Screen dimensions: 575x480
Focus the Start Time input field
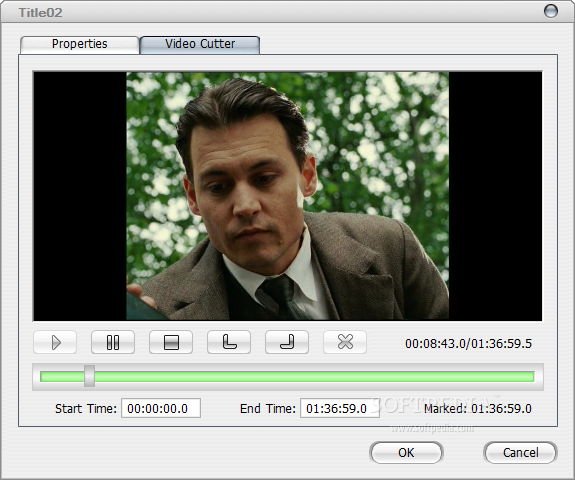161,408
